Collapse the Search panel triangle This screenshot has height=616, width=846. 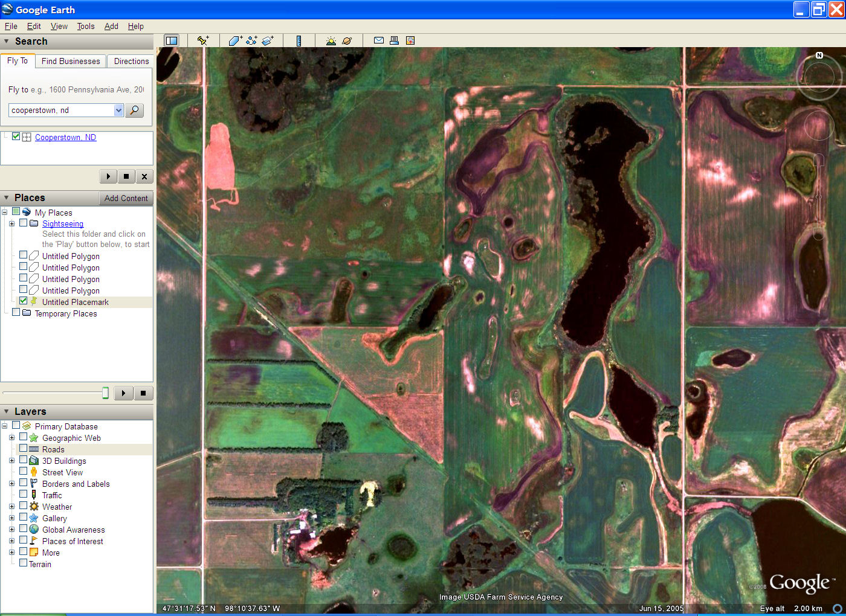[x=7, y=42]
